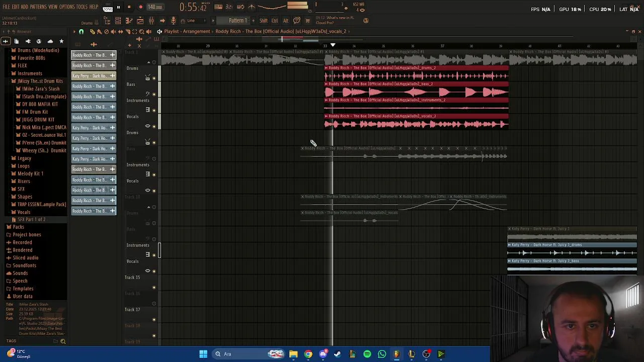Open playlist menu arrow beside magnet

click(74, 32)
